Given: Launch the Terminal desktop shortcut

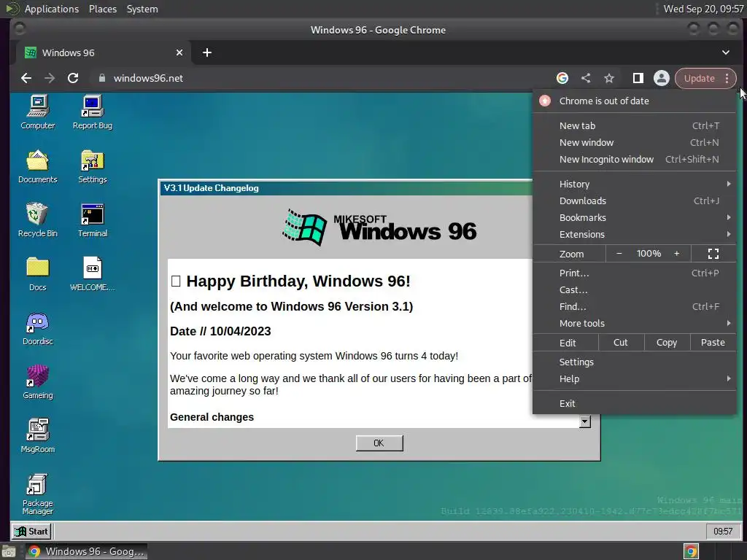Looking at the screenshot, I should [93, 220].
